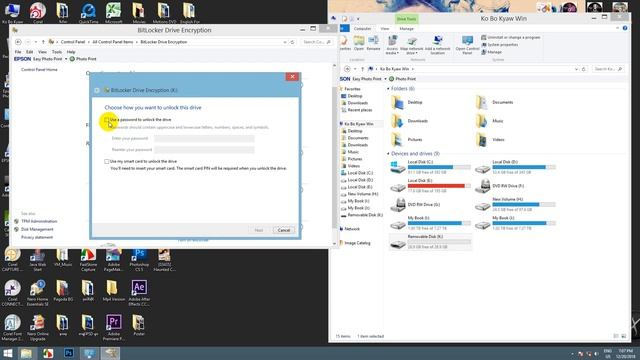Select Local Disk (E:) with red usage bar
The image size is (640, 360).
coord(430,186)
